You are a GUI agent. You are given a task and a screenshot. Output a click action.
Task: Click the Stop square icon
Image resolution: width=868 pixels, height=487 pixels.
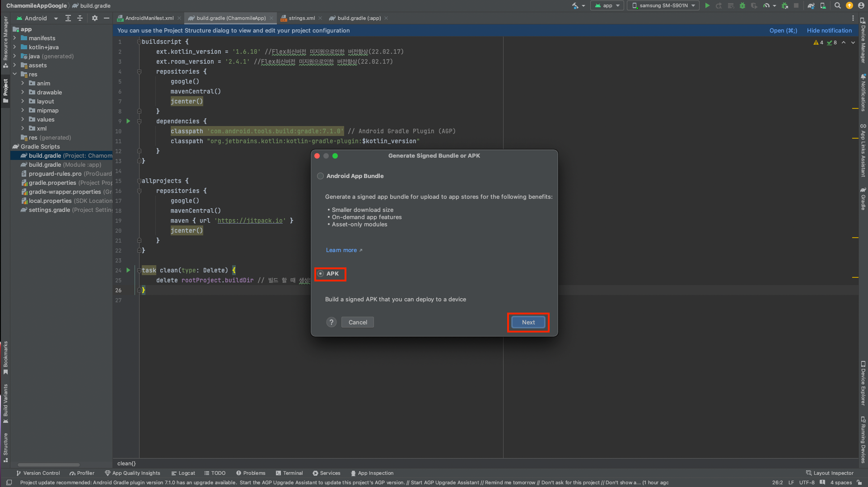[796, 5]
